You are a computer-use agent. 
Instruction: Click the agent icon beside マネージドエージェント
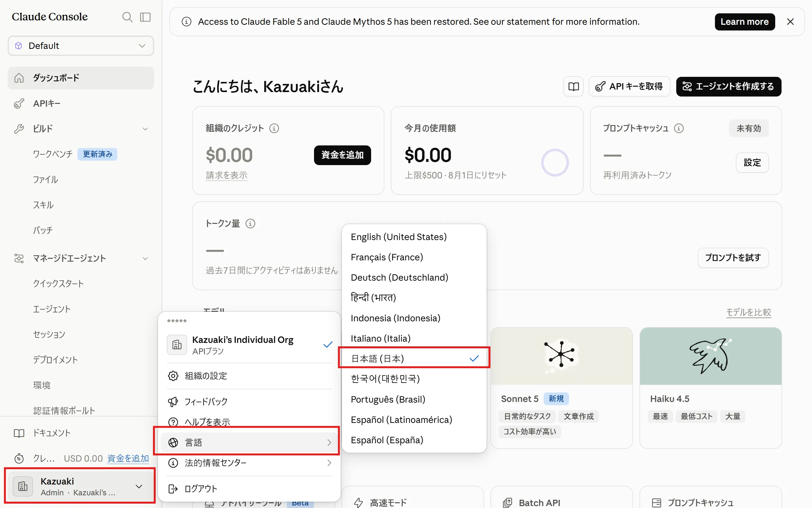pos(19,258)
